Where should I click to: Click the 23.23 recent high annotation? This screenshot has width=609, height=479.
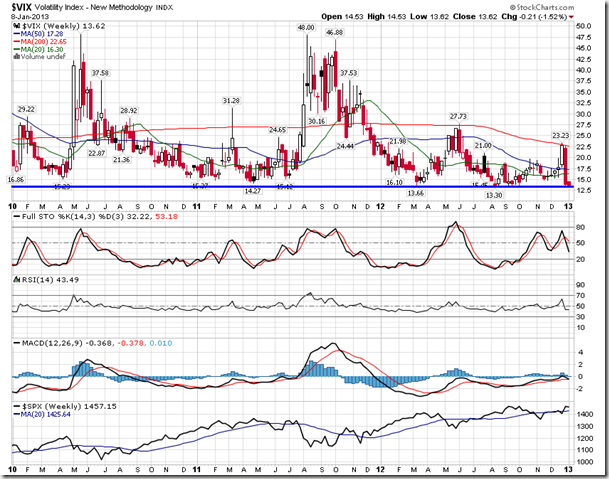(x=561, y=135)
